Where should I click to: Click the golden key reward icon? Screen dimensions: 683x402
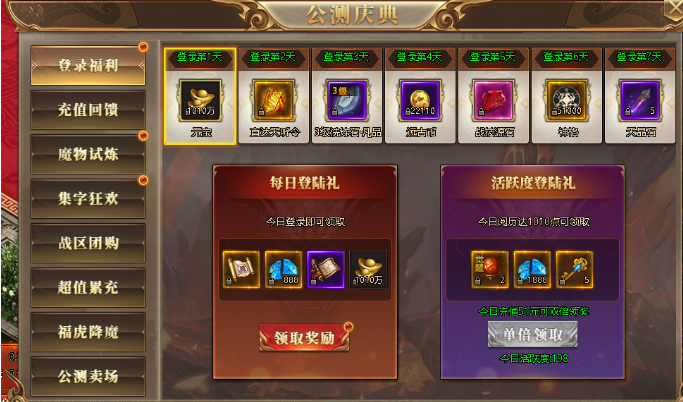[575, 269]
